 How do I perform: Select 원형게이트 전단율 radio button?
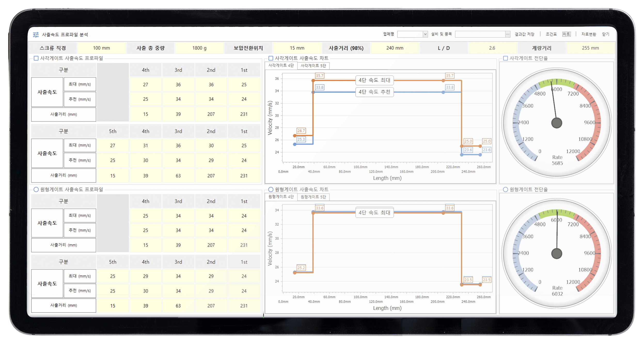[x=505, y=189]
